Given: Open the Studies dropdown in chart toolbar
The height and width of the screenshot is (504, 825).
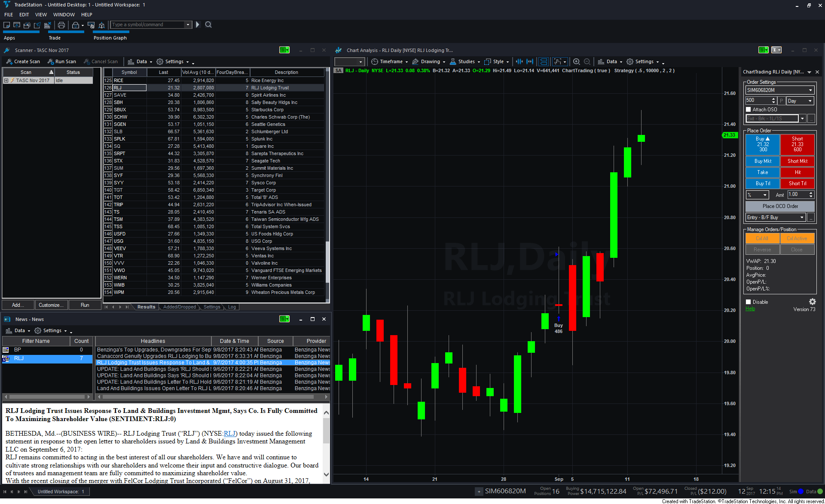Looking at the screenshot, I should tap(464, 61).
